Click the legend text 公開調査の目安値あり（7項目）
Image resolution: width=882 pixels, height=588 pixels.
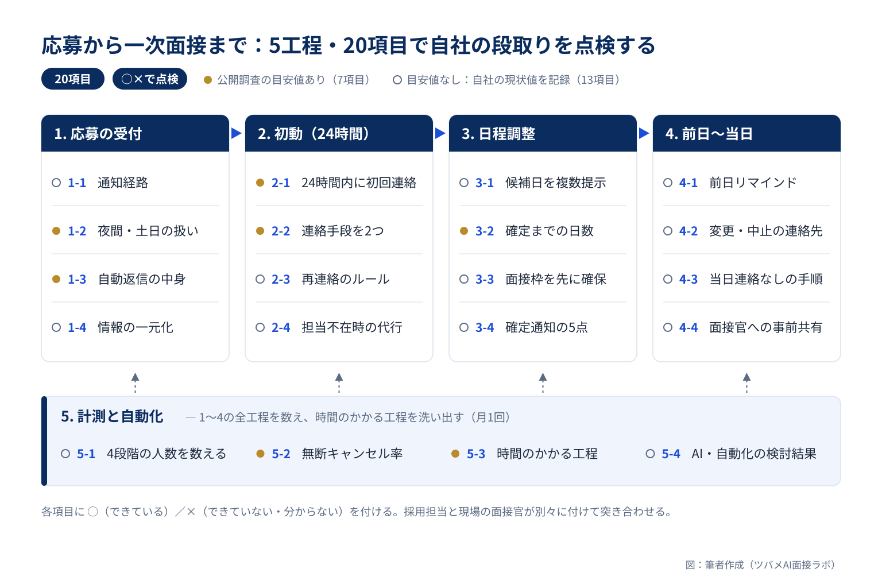296,80
